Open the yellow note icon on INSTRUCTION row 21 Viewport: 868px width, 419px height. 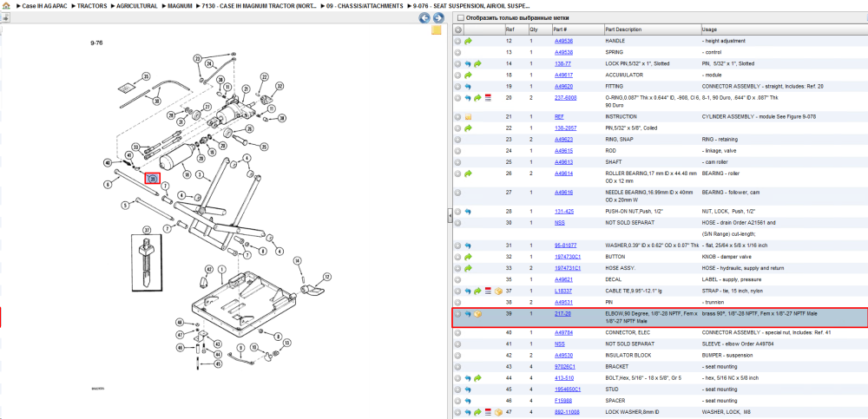[x=469, y=117]
